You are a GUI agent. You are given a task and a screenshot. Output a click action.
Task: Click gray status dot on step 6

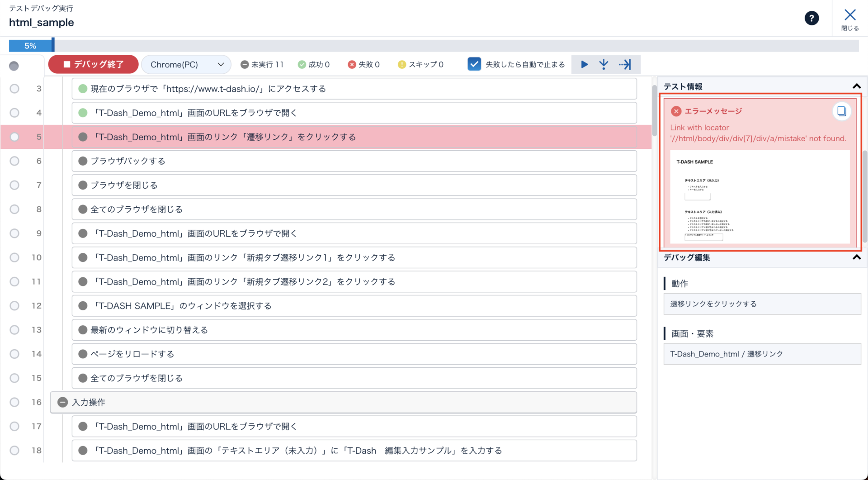83,161
